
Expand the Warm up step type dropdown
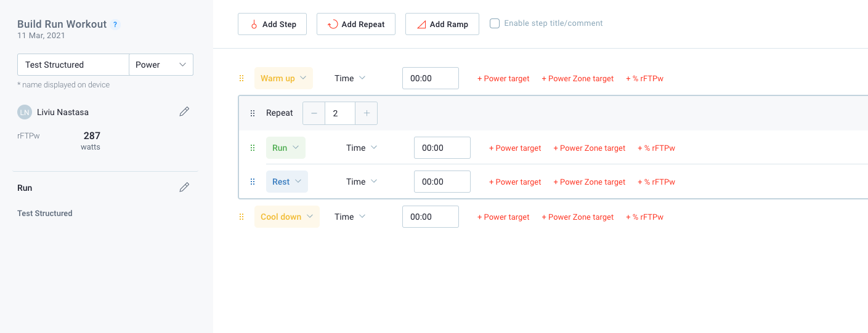click(283, 78)
